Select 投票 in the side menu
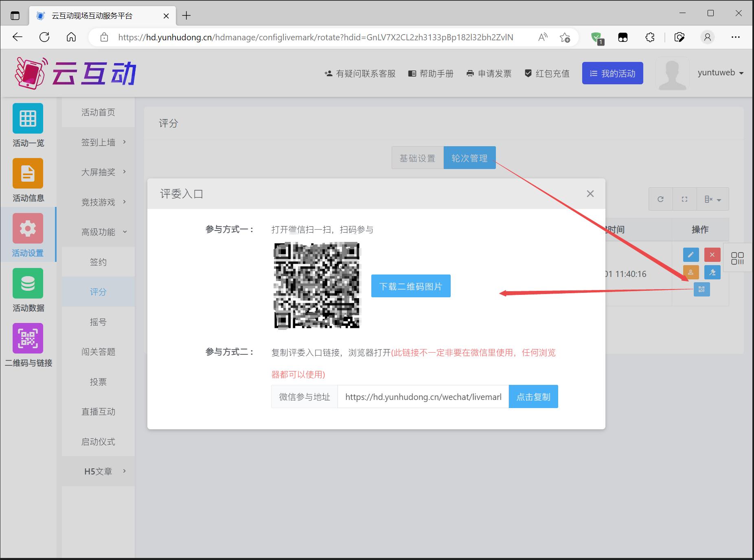The image size is (754, 560). 98,382
